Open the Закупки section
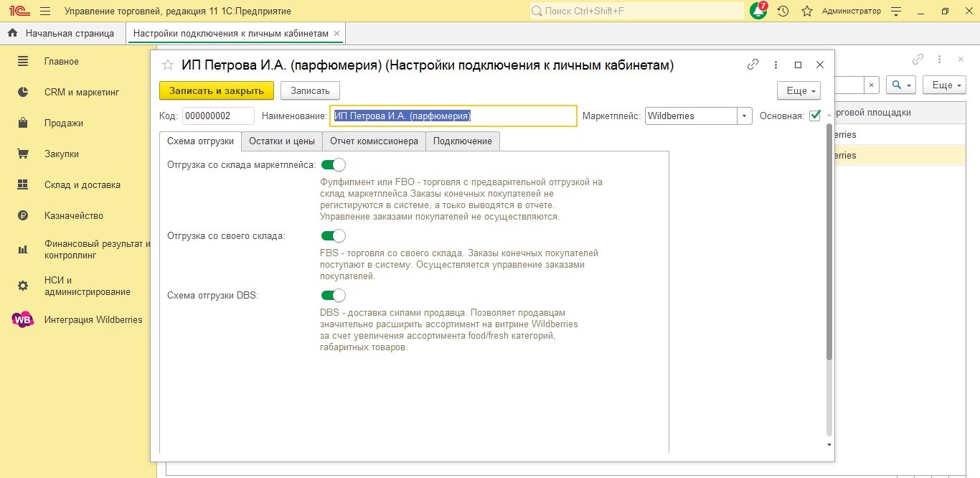 pyautogui.click(x=61, y=154)
